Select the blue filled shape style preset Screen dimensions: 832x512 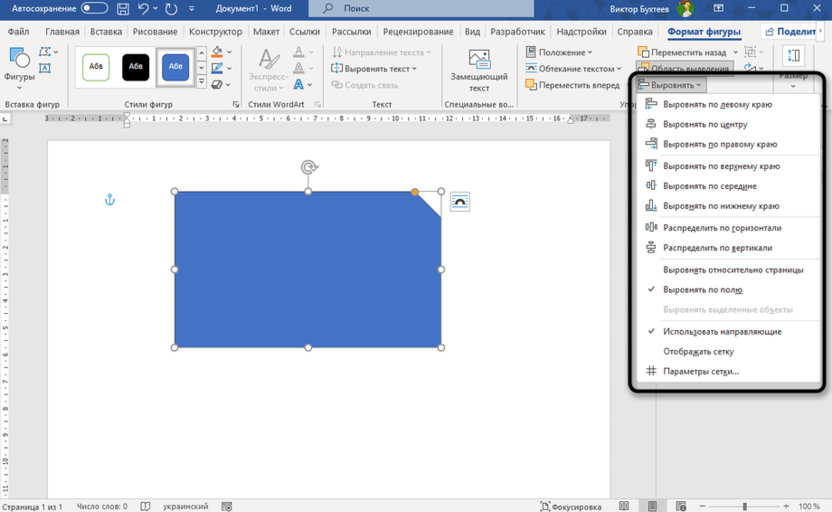(175, 67)
